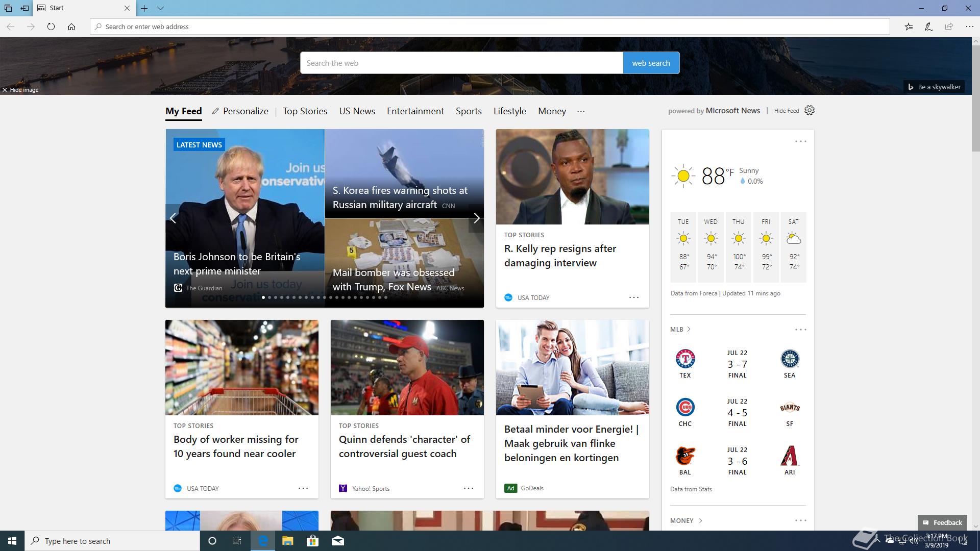This screenshot has width=980, height=551.
Task: Open Mail app from taskbar
Action: tap(337, 541)
